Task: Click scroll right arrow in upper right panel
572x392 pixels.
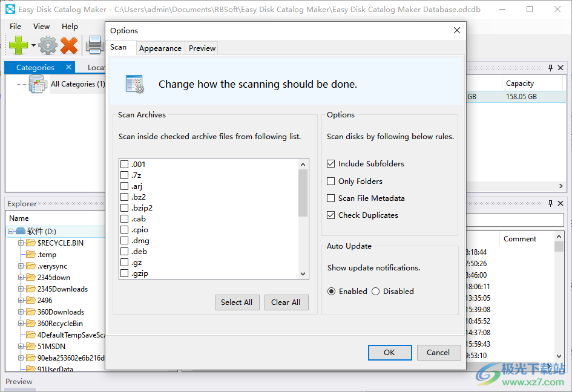Action: pos(560,186)
